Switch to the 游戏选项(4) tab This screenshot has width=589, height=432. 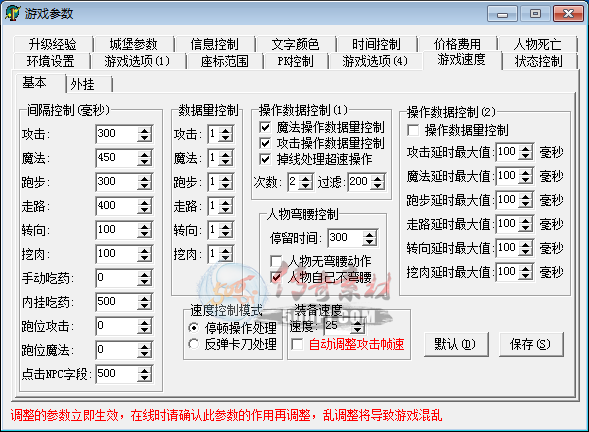pyautogui.click(x=375, y=61)
